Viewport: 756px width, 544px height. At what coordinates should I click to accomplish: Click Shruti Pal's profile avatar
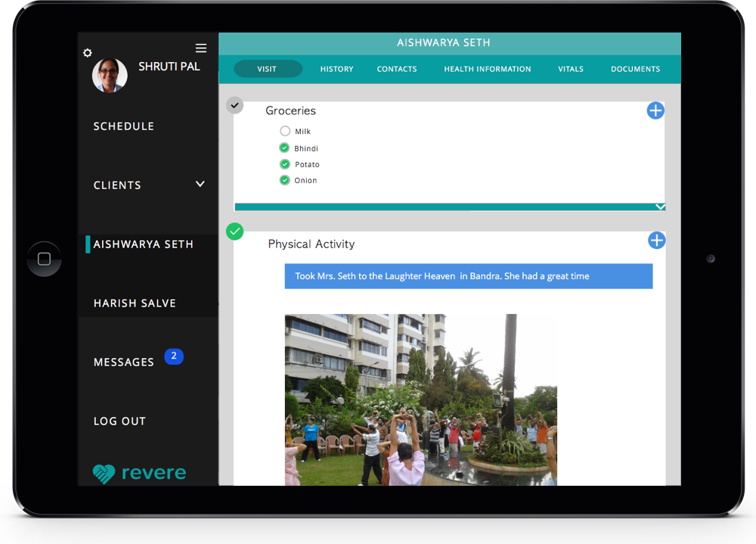click(110, 76)
